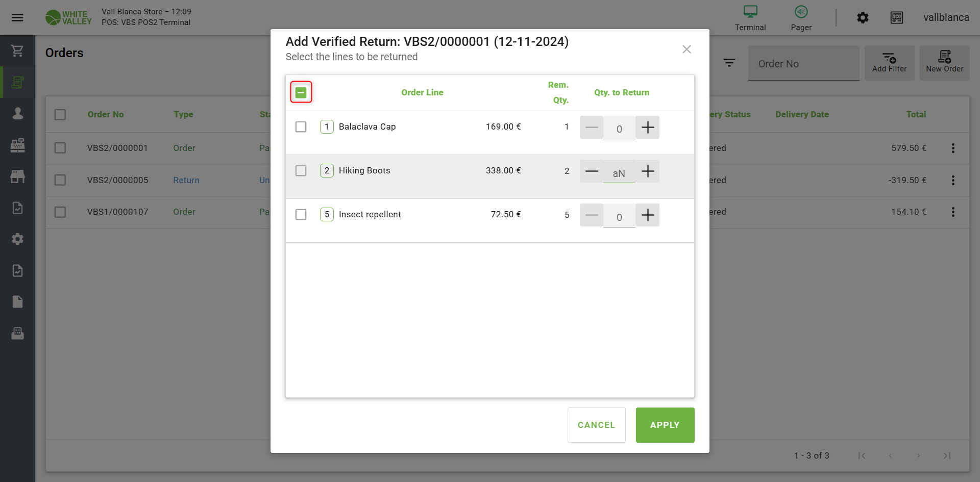Open the hamburger navigation menu
This screenshot has width=980, height=482.
tap(17, 18)
